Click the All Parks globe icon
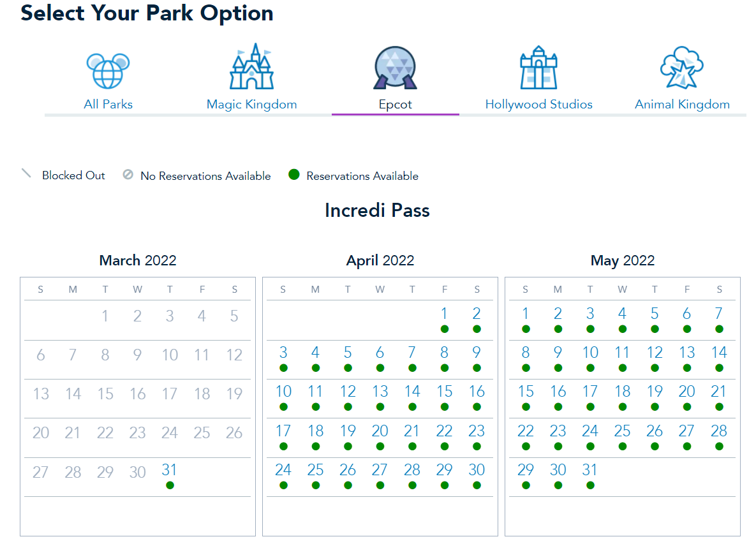This screenshot has width=756, height=546. click(x=108, y=70)
